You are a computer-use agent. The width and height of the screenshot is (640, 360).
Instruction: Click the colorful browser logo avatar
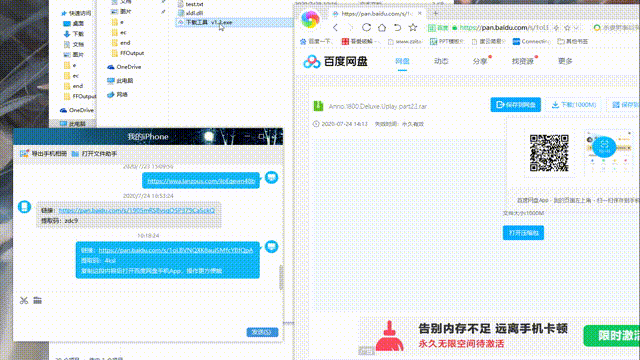[x=310, y=19]
